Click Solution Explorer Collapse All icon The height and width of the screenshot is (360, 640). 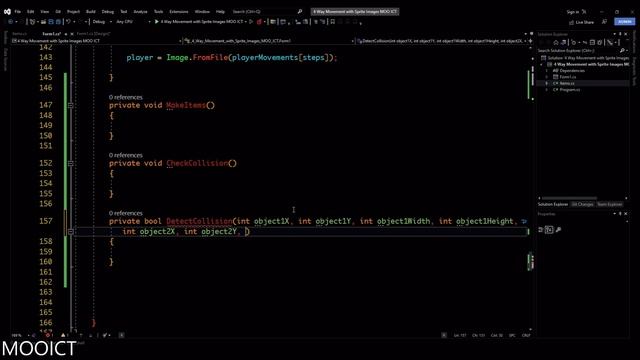point(592,42)
